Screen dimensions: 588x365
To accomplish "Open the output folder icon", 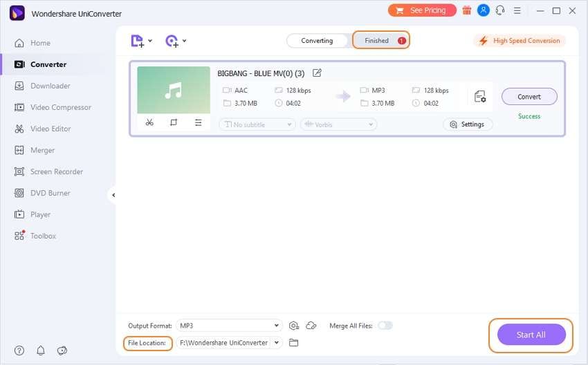I will click(x=293, y=342).
